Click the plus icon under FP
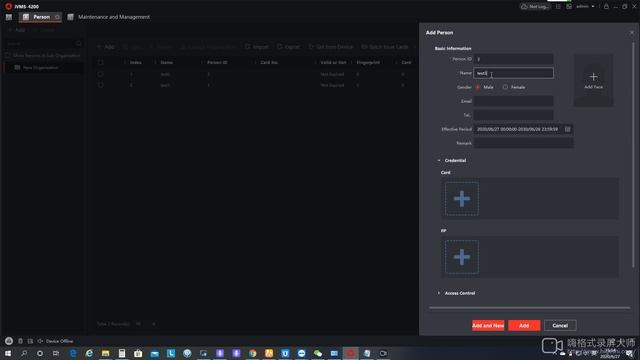Screen dimensions: 640x360 pyautogui.click(x=462, y=257)
